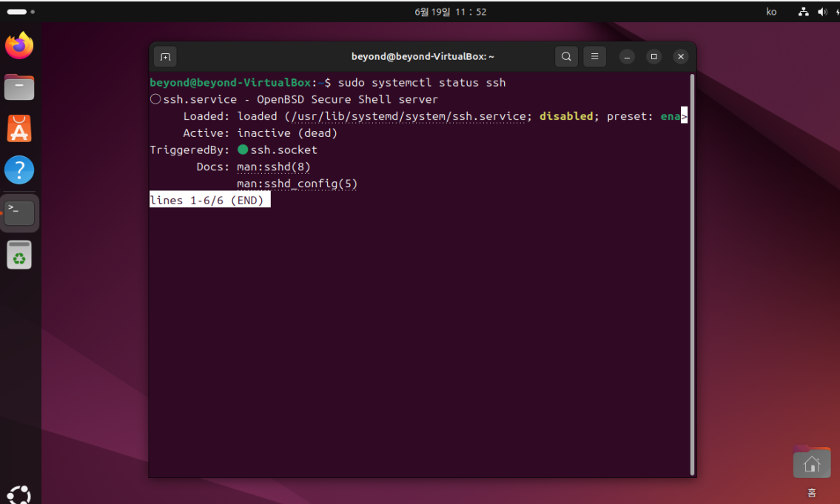
Task: Click the terminal vertical scrollbar
Action: click(x=692, y=275)
